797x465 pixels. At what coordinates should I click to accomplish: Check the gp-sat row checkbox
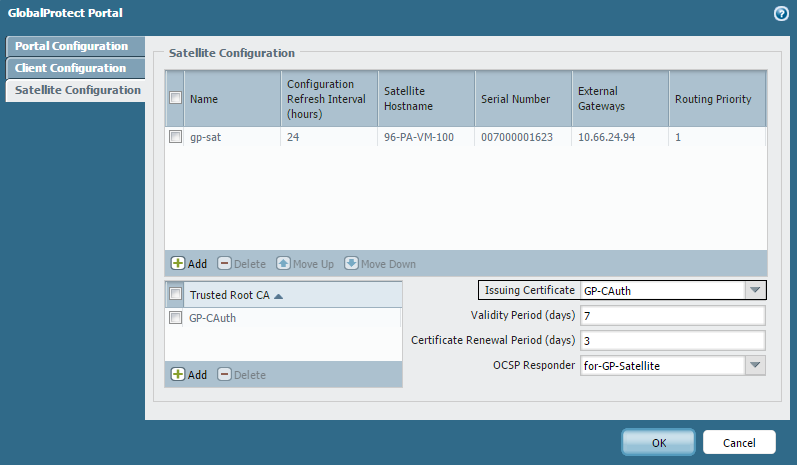pyautogui.click(x=176, y=137)
